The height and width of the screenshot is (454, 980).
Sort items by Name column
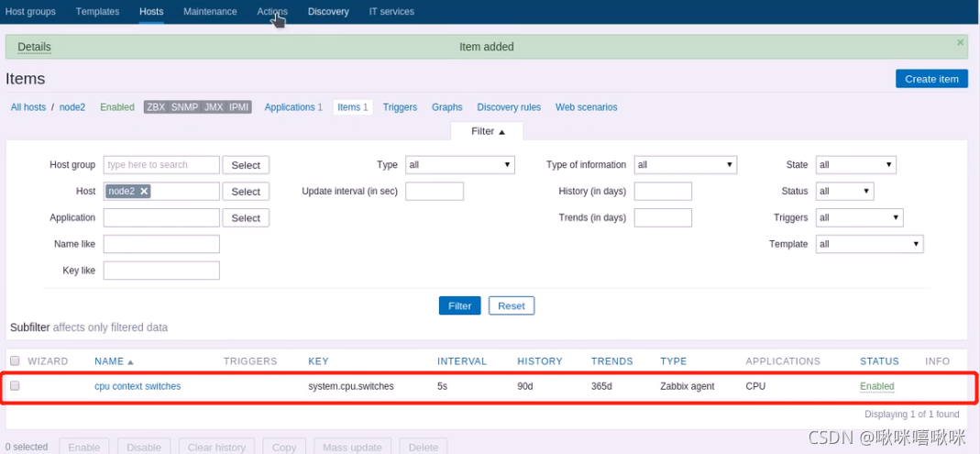pos(114,360)
